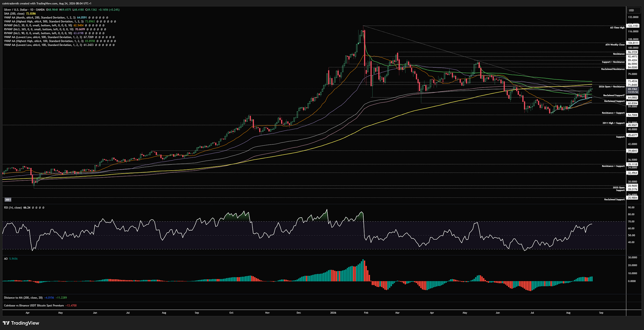
Task: Click the 84.0200 price label
Action: coord(632,68)
